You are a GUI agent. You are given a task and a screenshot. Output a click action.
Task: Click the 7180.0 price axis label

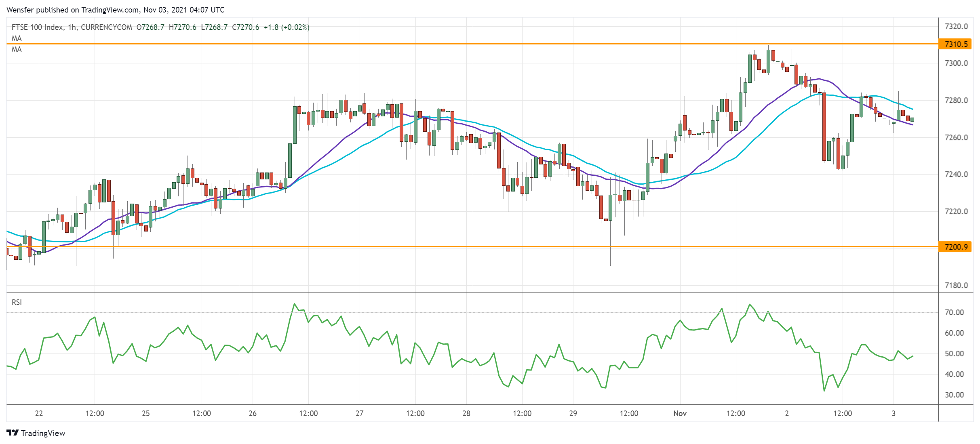pyautogui.click(x=956, y=285)
